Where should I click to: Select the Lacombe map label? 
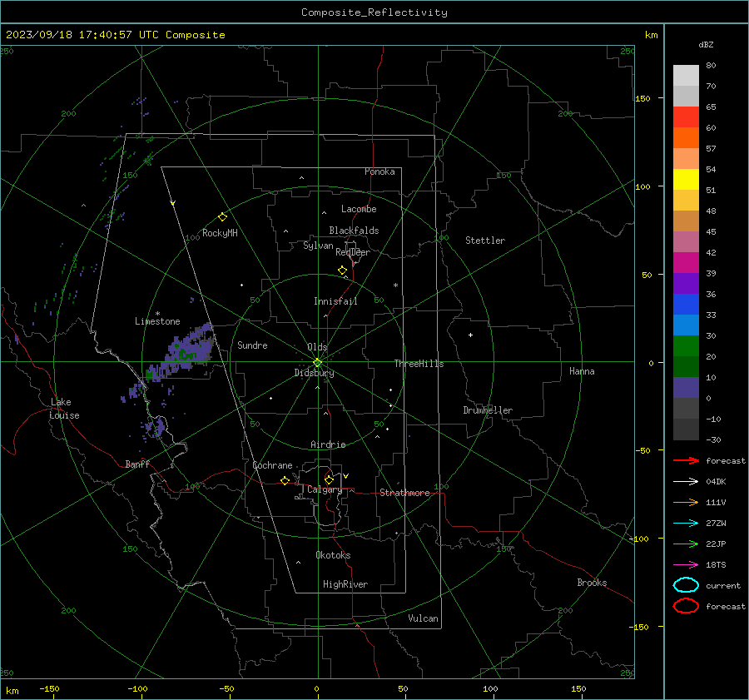(x=359, y=209)
